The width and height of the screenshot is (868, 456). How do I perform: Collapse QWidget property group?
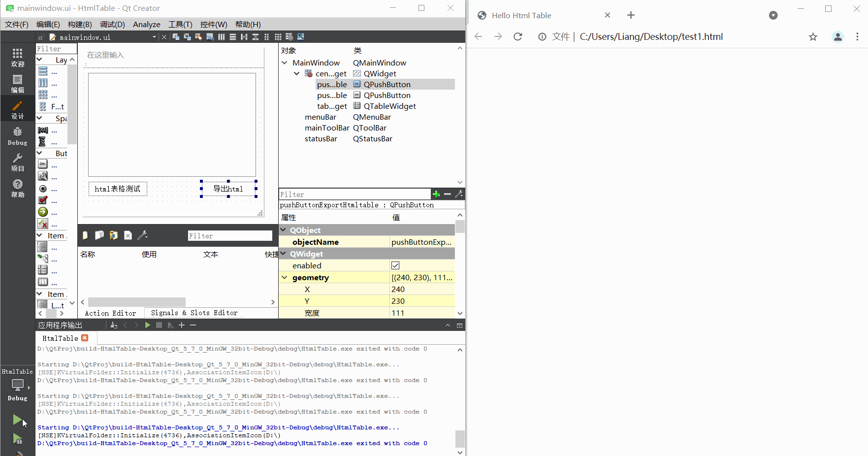(x=283, y=254)
